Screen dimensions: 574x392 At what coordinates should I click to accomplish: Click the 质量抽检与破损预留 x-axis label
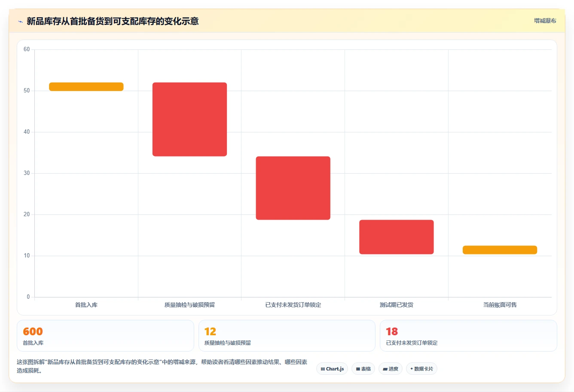(189, 305)
